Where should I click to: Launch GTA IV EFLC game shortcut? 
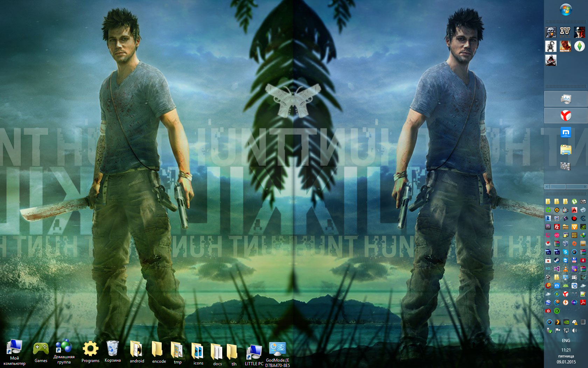click(565, 32)
